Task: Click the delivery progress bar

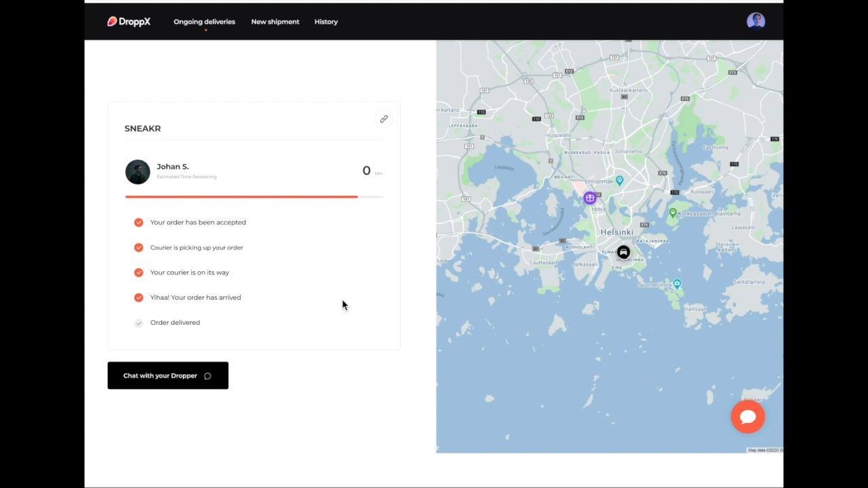Action: pos(254,197)
